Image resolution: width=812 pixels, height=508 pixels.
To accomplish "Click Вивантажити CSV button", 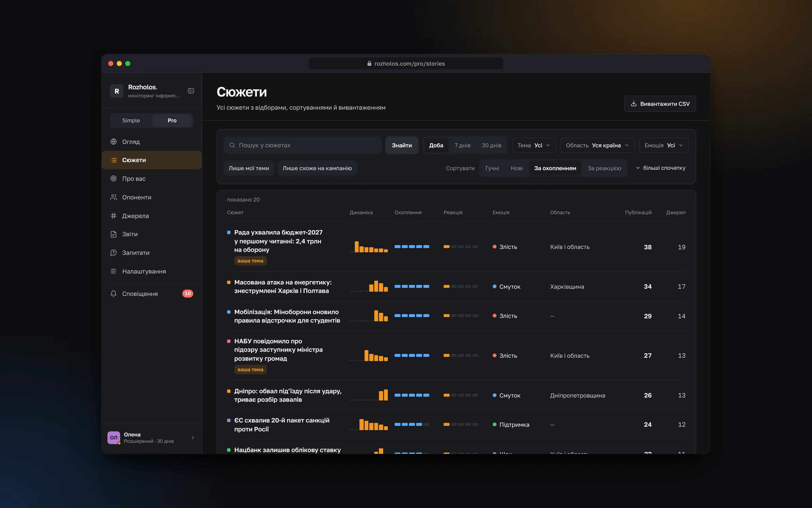I will coord(660,104).
